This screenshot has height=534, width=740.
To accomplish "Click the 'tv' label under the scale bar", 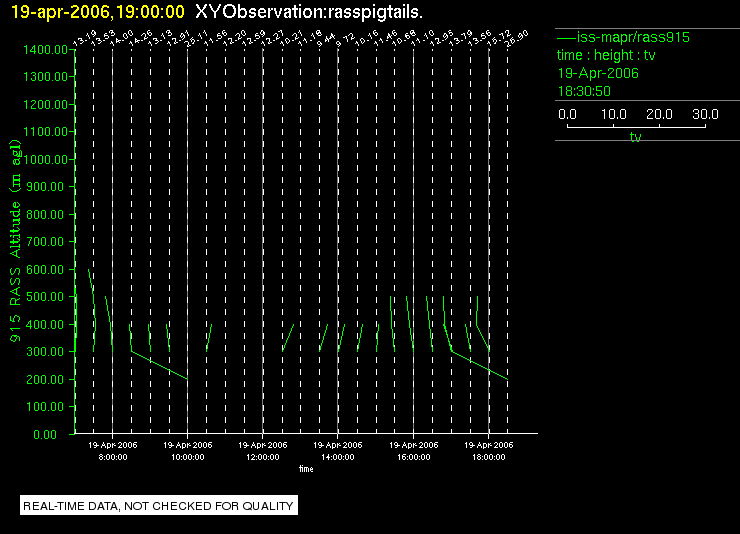I will (636, 137).
